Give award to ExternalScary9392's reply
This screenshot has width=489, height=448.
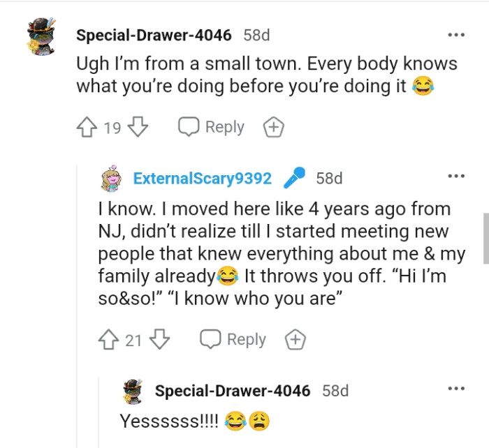(x=295, y=340)
